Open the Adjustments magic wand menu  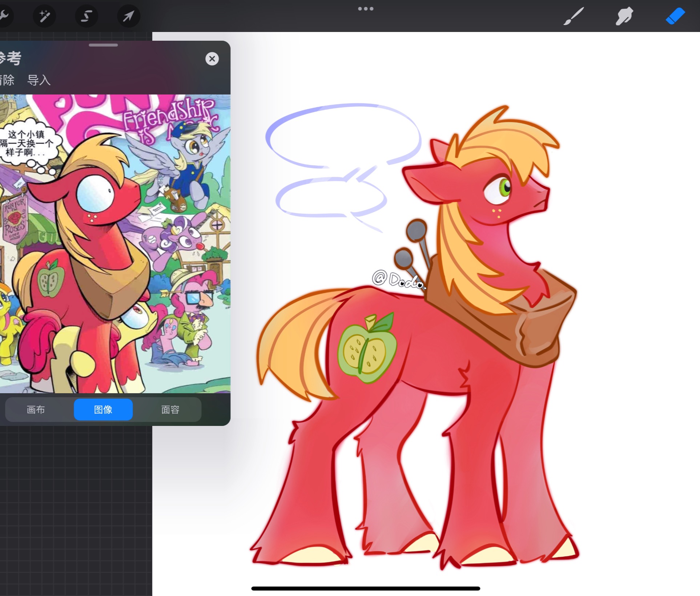click(x=44, y=16)
